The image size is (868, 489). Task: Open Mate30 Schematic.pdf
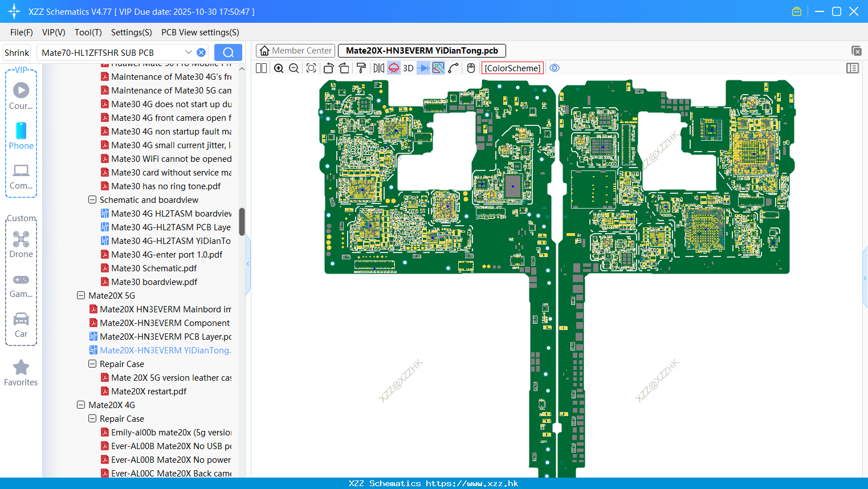[149, 268]
